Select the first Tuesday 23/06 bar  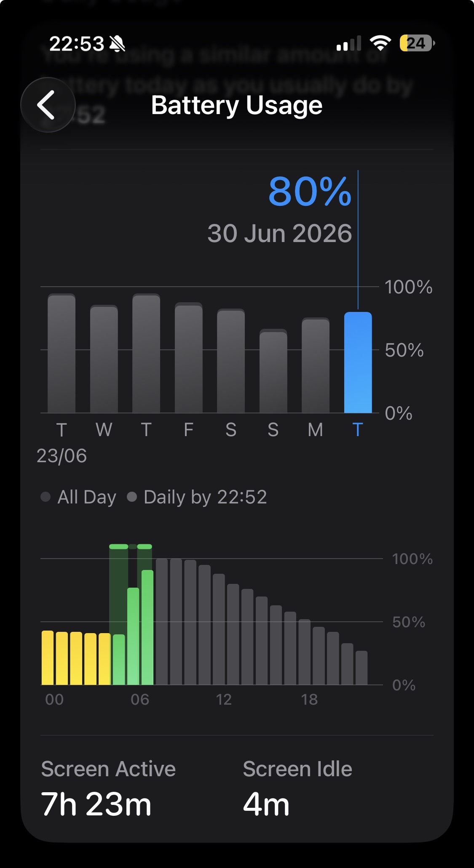coord(62,353)
